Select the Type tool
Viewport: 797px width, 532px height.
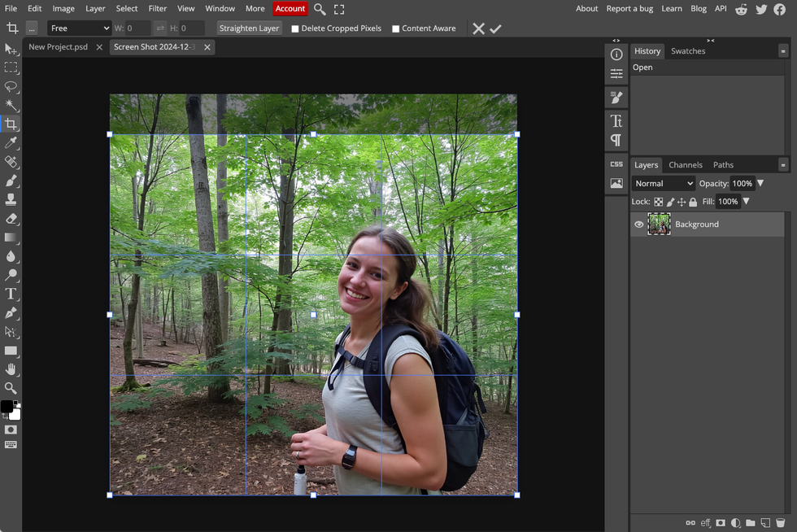[11, 294]
